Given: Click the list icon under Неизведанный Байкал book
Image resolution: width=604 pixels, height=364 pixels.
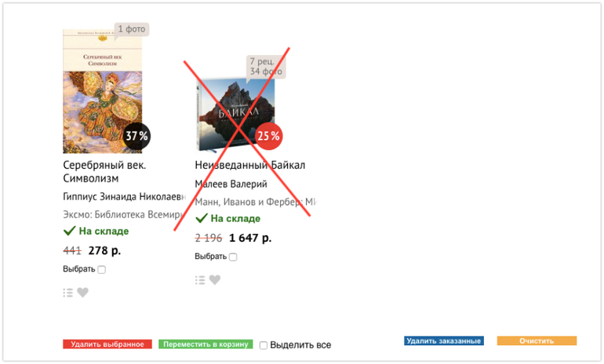Looking at the screenshot, I should (200, 280).
